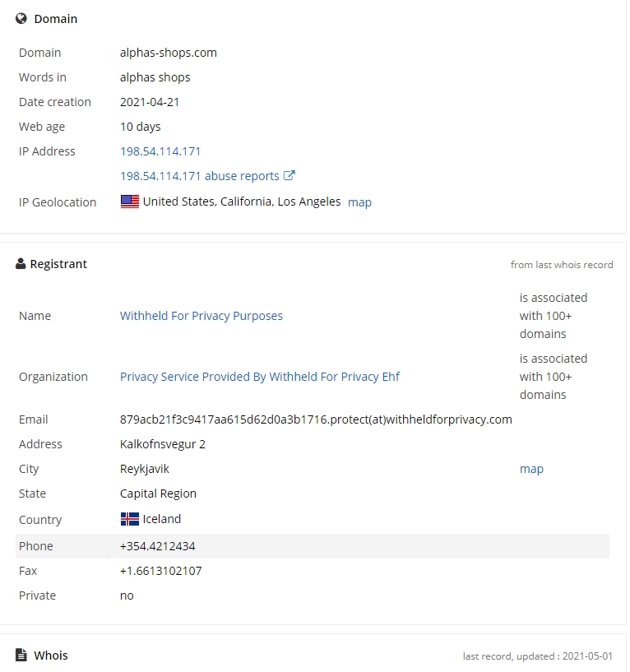Open map link in the City row
The height and width of the screenshot is (672, 630).
click(531, 469)
